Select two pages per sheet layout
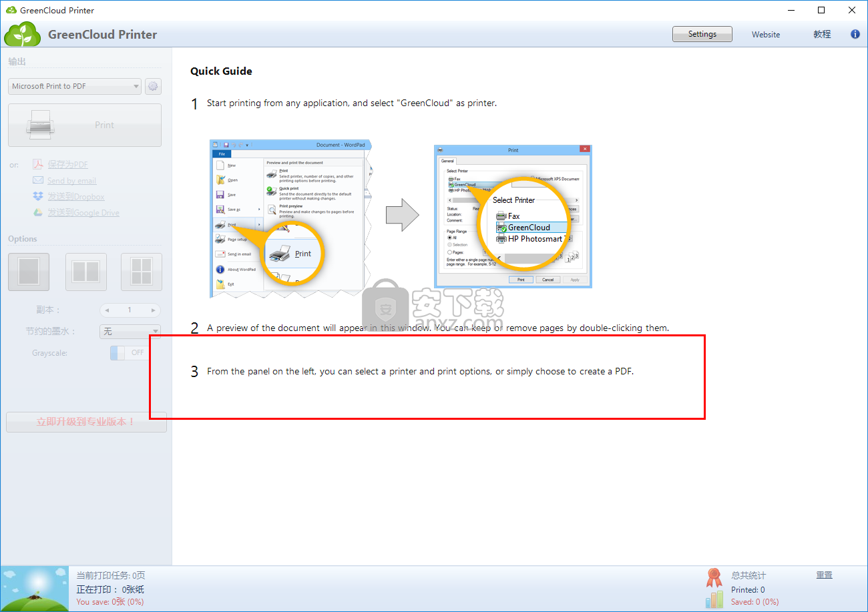The width and height of the screenshot is (868, 612). (x=85, y=272)
